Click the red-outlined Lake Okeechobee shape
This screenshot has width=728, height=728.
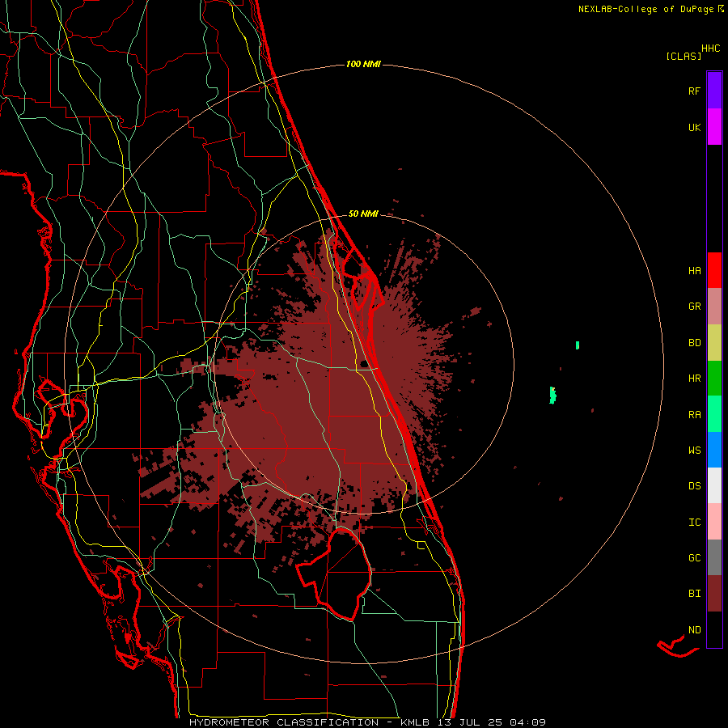point(334,574)
